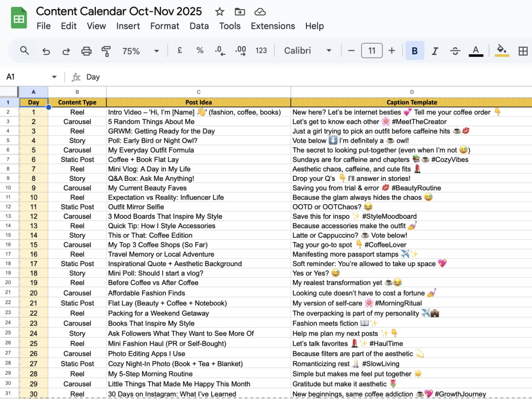Click the select all corner box

[x=9, y=92]
